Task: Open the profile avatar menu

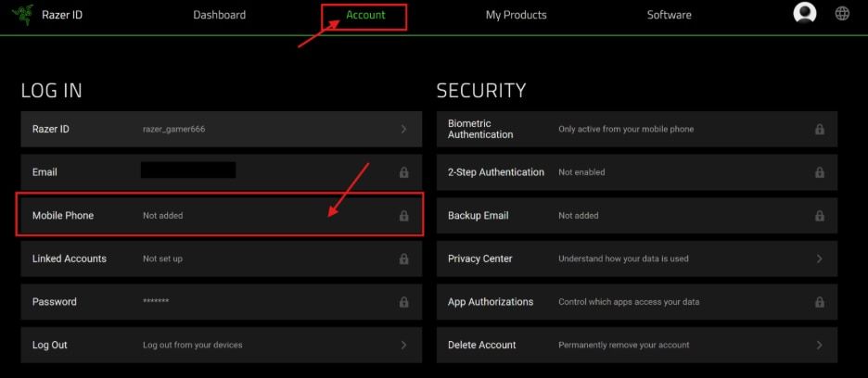Action: click(x=804, y=14)
